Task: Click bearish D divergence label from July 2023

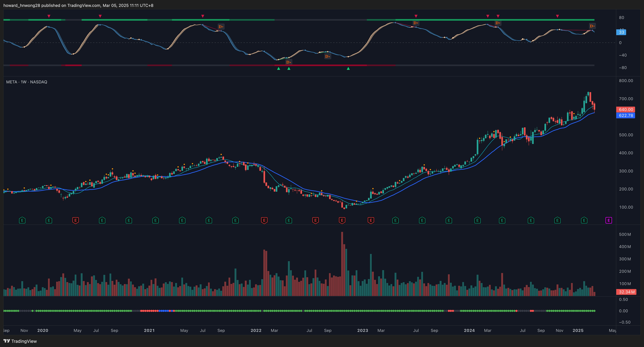Action: tap(416, 23)
